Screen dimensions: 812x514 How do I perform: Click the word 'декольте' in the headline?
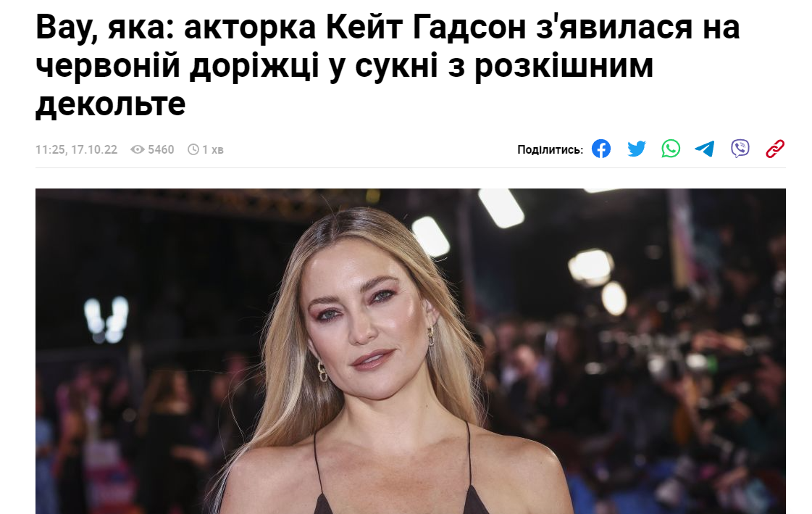click(x=110, y=104)
